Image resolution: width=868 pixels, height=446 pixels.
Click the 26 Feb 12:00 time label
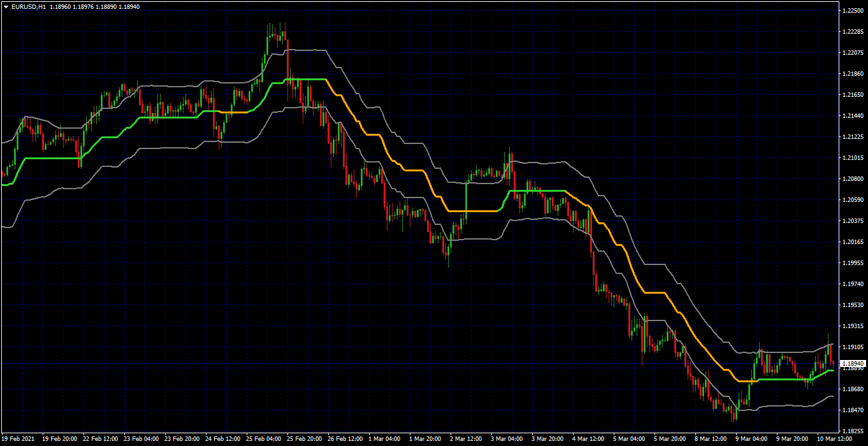click(x=345, y=439)
